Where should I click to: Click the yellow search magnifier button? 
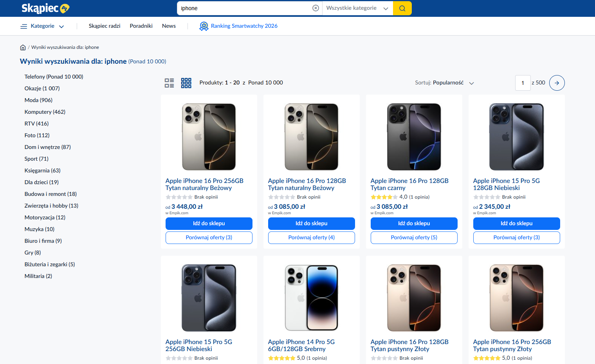pyautogui.click(x=402, y=8)
